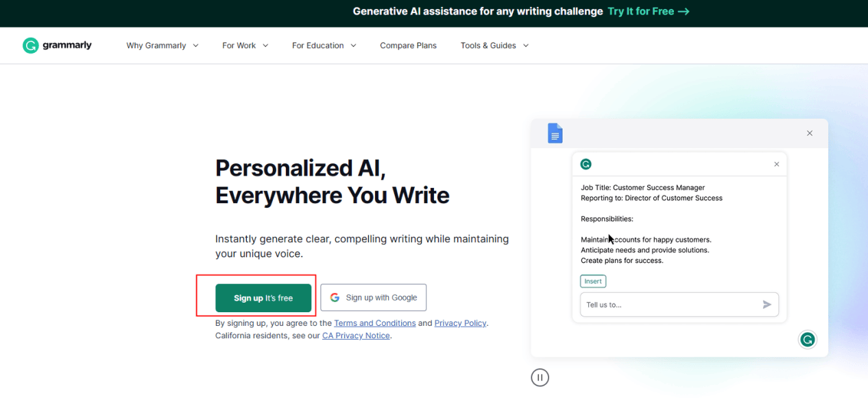Screen dimensions: 868x411
Task: Click the Grammarly logo in header
Action: pyautogui.click(x=57, y=45)
